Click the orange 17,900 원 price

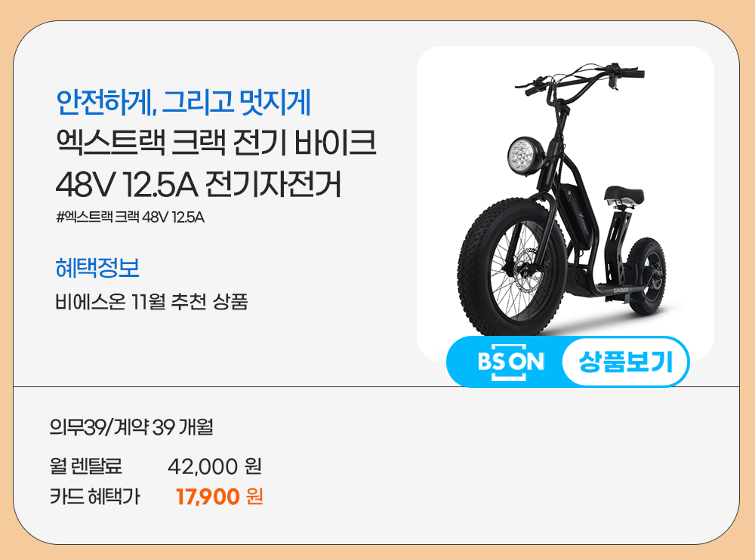click(220, 497)
